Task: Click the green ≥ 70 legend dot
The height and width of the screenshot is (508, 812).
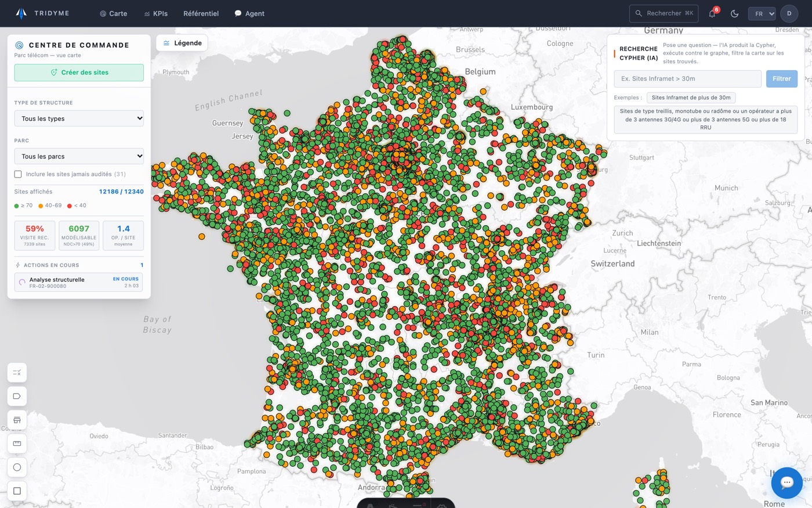Action: click(17, 206)
